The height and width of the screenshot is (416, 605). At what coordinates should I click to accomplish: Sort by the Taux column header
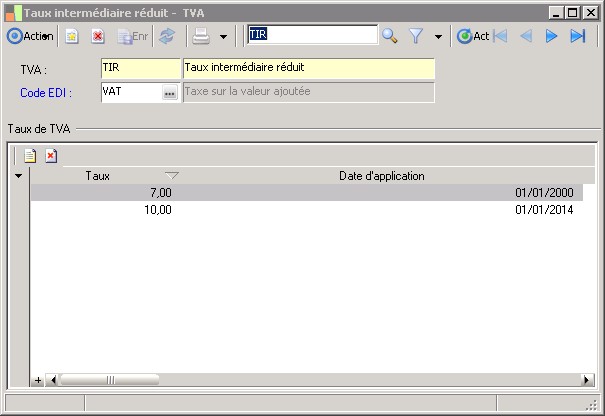click(x=97, y=176)
